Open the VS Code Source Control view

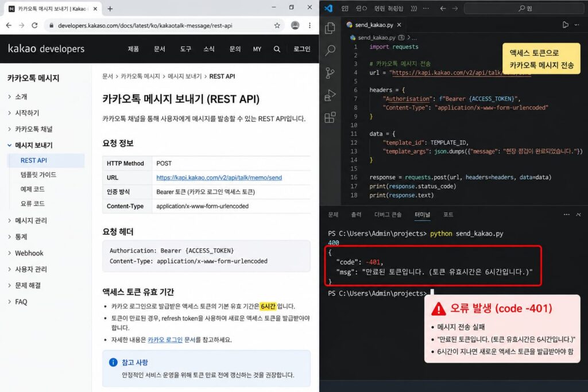coord(330,73)
